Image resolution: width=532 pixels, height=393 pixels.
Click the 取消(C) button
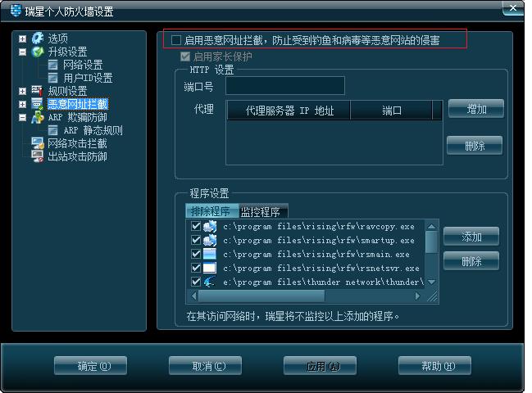click(x=205, y=365)
